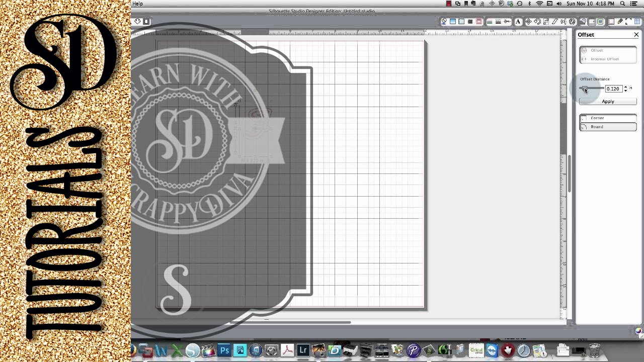Open the Move window icon
Viewport: 644px width, 362px height.
[528, 22]
